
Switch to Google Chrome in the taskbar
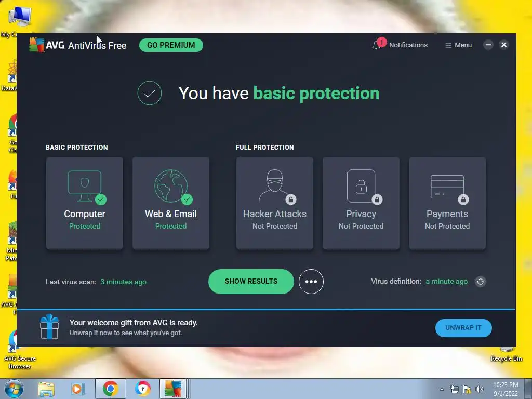click(110, 389)
